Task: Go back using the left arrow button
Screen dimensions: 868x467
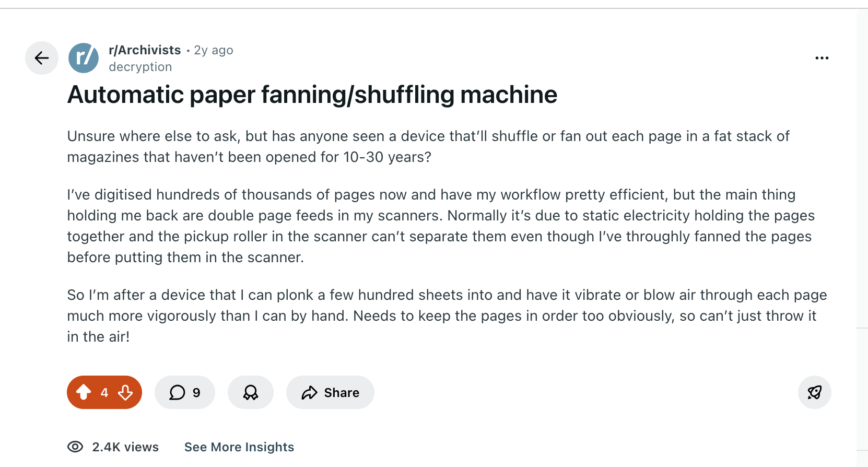Action: pos(42,58)
